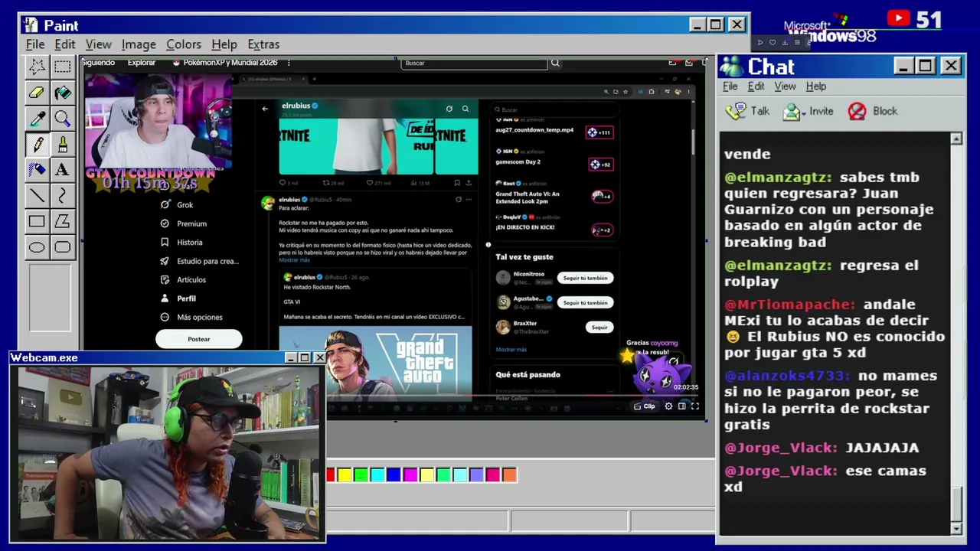The image size is (980, 551).
Task: Pick the Eraser tool in Paint
Action: [37, 93]
